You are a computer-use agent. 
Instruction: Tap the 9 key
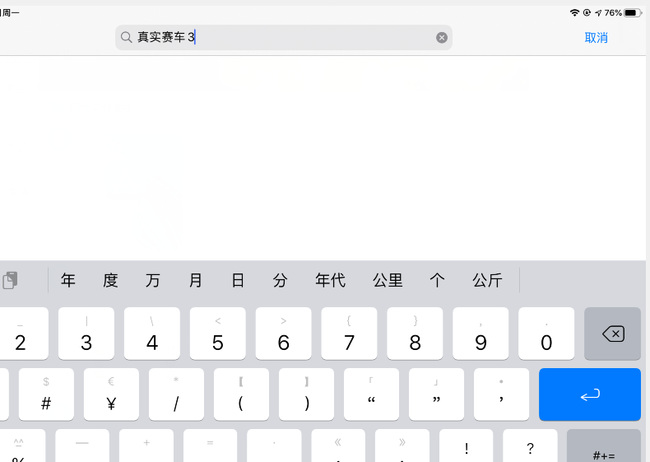pos(480,333)
